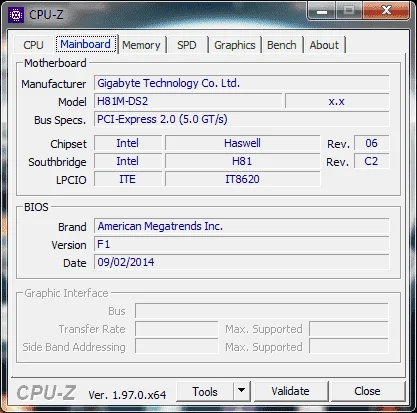Open the Memory tab
The height and width of the screenshot is (413, 417).
point(141,45)
